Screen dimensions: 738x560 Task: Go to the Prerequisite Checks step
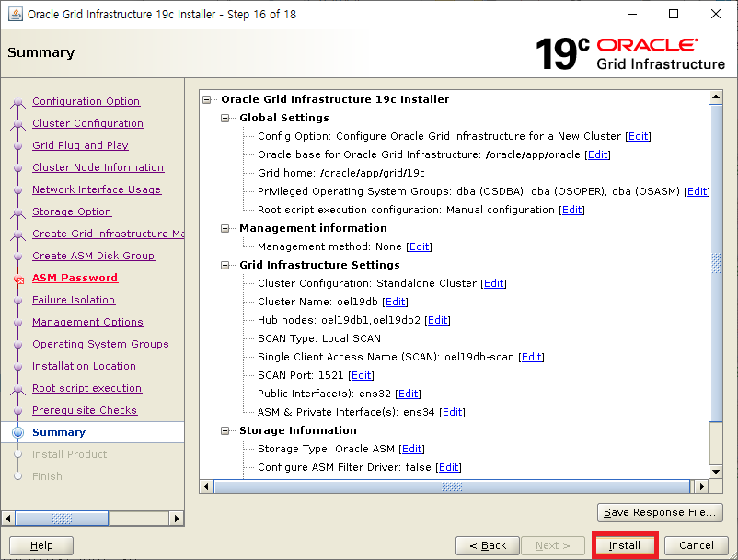tap(85, 410)
